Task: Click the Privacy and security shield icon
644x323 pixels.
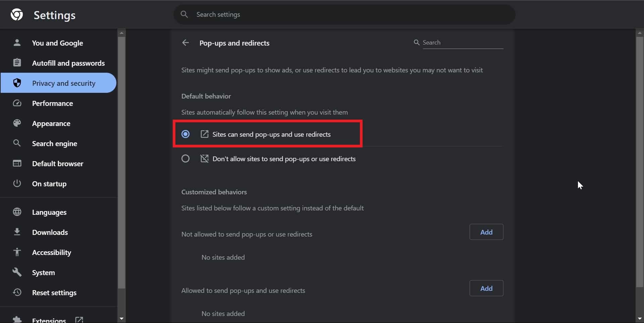Action: point(17,83)
